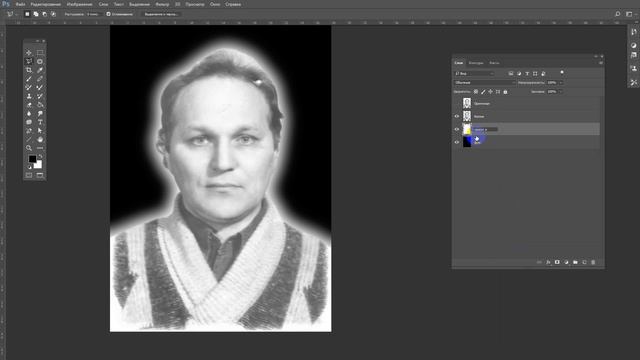Swap foreground and background colors

click(40, 156)
